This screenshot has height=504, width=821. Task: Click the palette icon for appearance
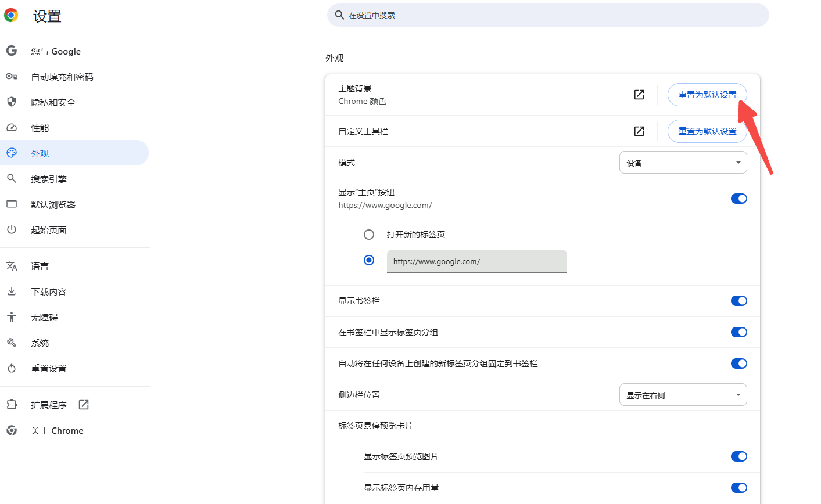pyautogui.click(x=12, y=153)
